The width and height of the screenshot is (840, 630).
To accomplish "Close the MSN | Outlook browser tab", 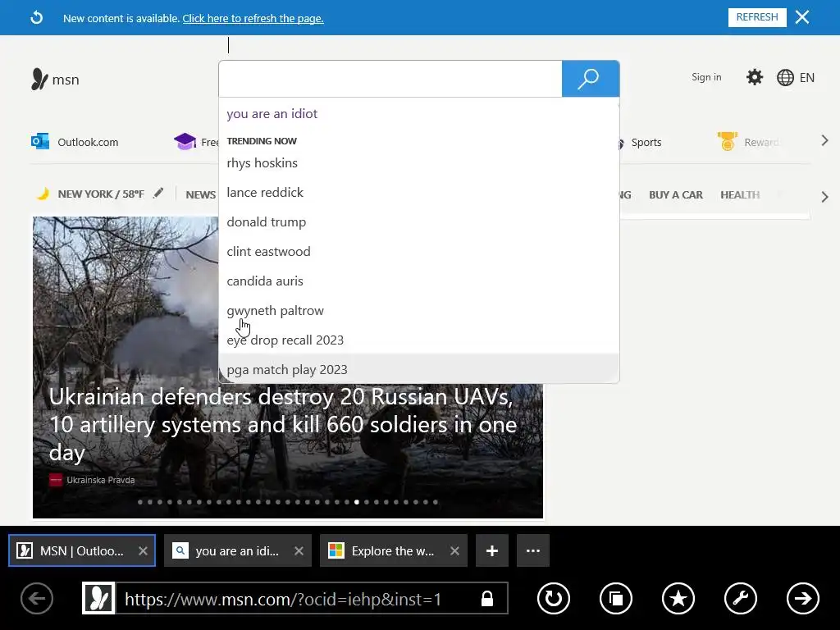I will click(x=143, y=550).
